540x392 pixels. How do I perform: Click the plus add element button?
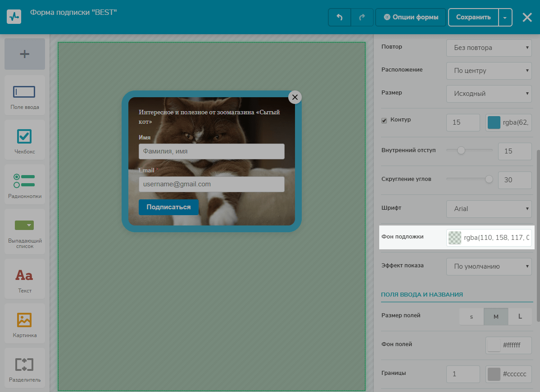click(x=25, y=54)
